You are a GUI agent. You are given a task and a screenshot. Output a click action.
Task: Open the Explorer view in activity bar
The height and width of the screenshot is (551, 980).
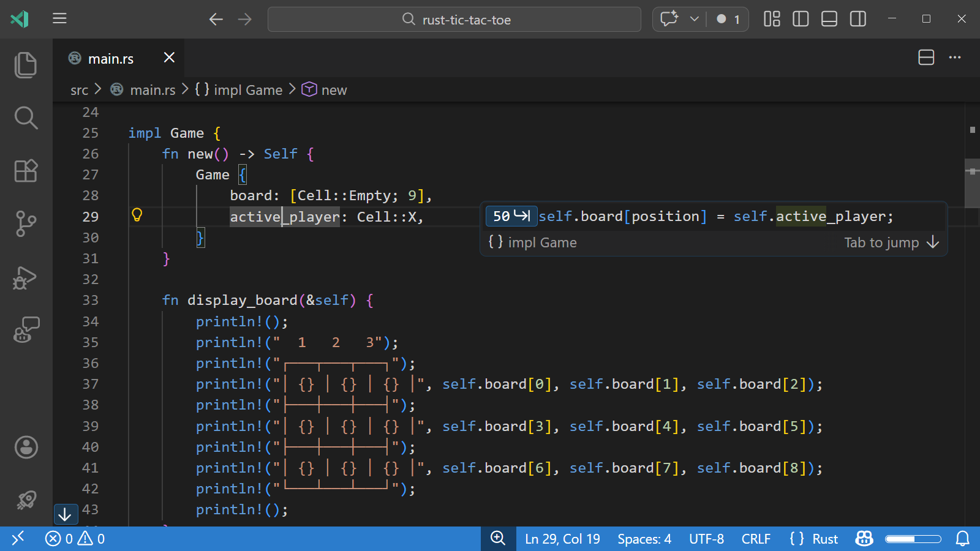[x=26, y=65]
